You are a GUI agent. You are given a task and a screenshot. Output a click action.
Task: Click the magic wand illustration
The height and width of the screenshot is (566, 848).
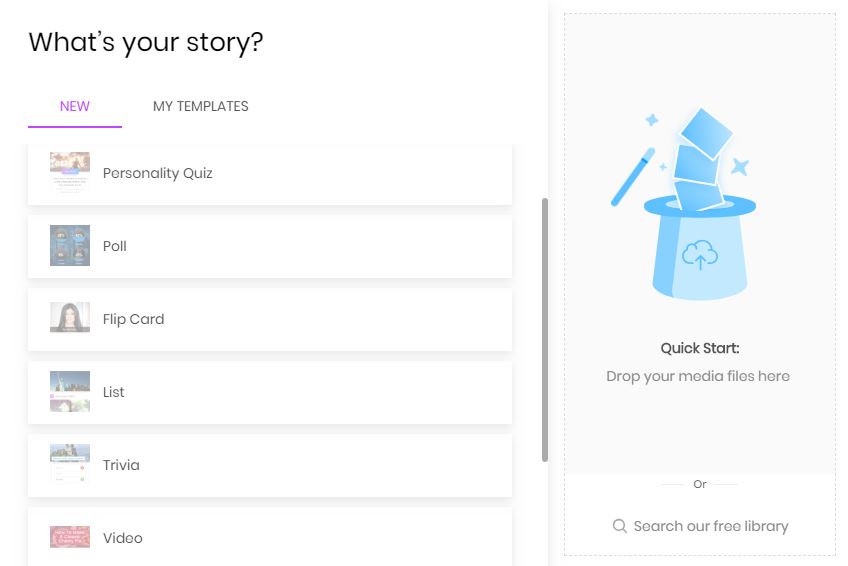click(x=633, y=177)
